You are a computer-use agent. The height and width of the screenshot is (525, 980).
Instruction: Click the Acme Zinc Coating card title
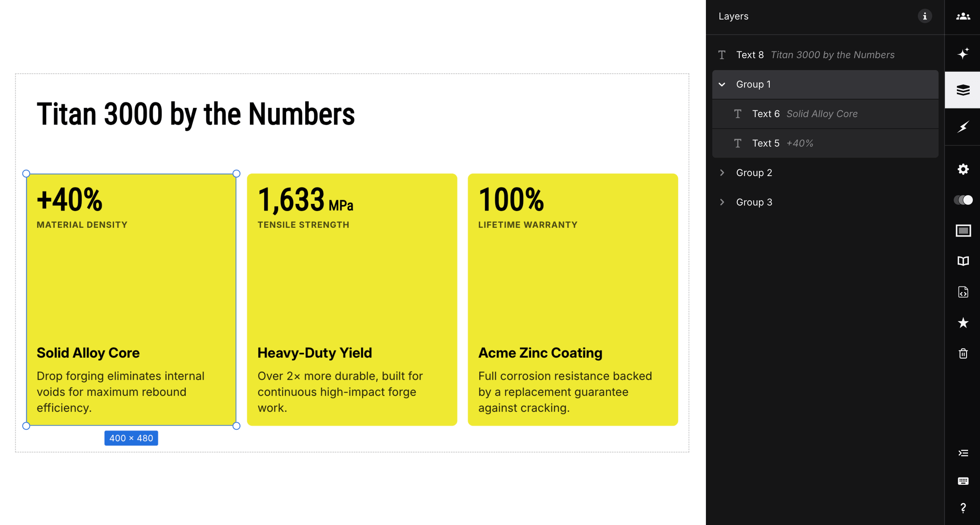tap(540, 353)
